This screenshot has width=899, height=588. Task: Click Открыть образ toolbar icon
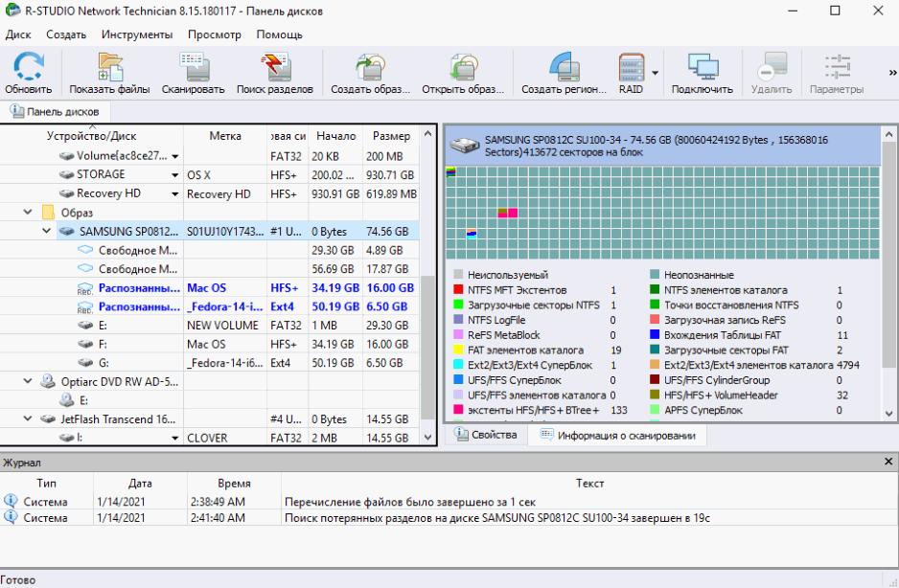click(x=463, y=73)
